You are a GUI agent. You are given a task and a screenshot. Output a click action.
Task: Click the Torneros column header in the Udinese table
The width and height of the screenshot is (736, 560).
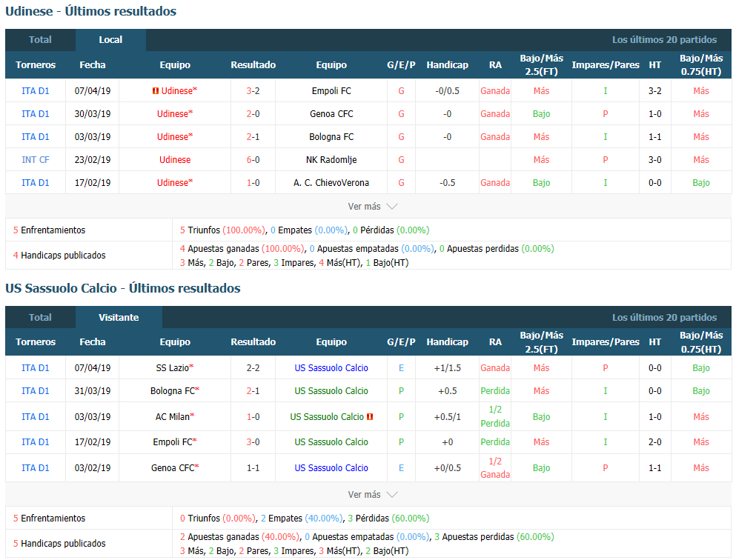(36, 65)
